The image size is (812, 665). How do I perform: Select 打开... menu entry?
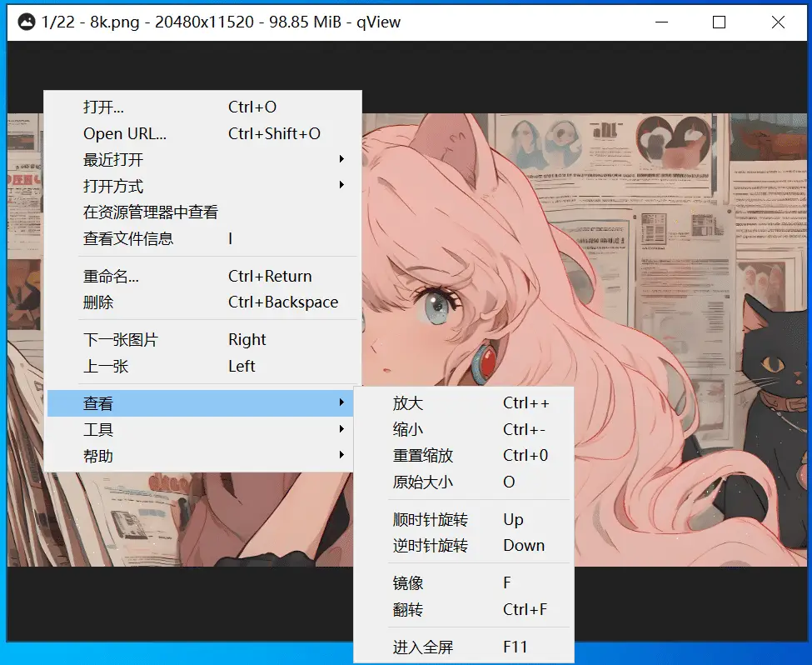point(104,107)
